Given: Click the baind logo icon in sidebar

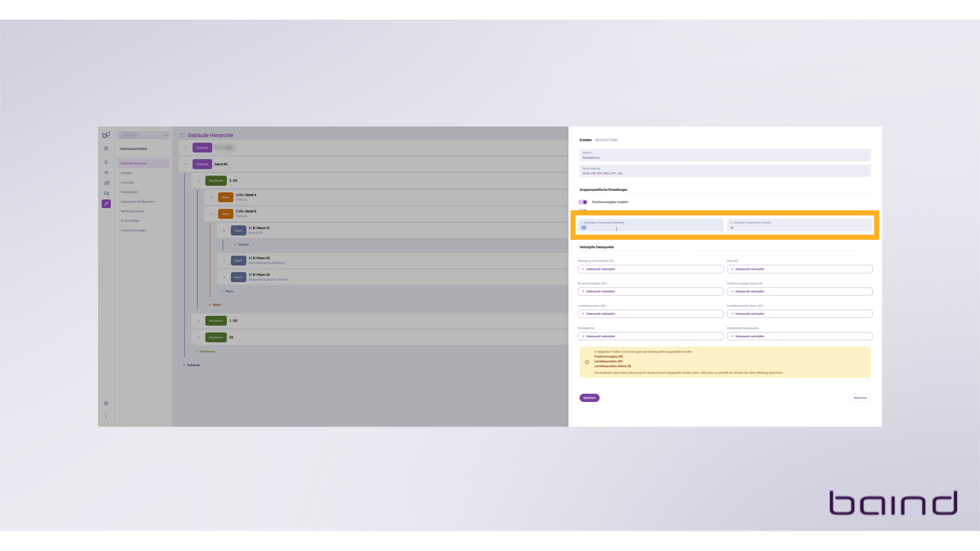Looking at the screenshot, I should click(x=106, y=135).
